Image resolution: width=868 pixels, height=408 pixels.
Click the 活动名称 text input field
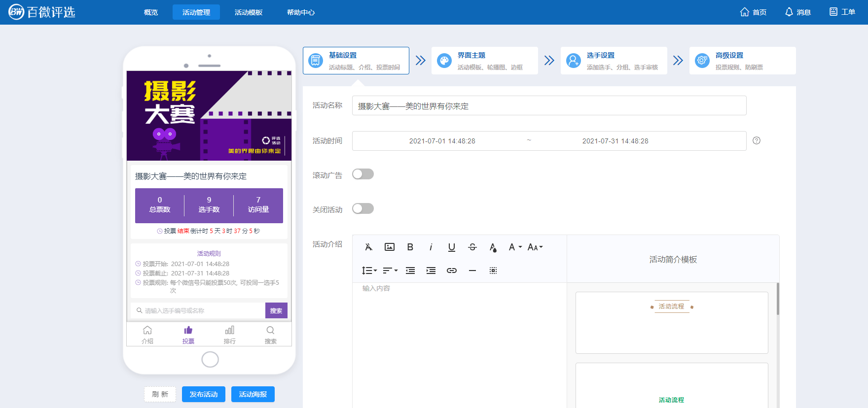pyautogui.click(x=549, y=106)
